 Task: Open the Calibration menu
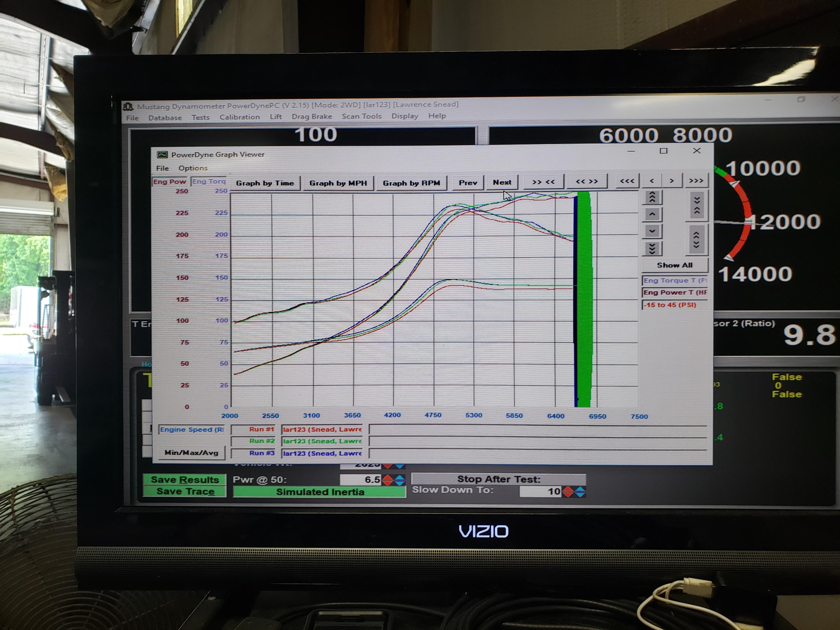(x=240, y=117)
